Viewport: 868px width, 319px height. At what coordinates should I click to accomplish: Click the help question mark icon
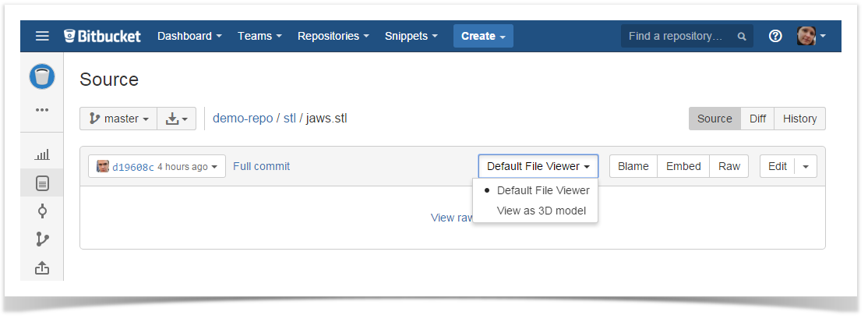click(775, 36)
